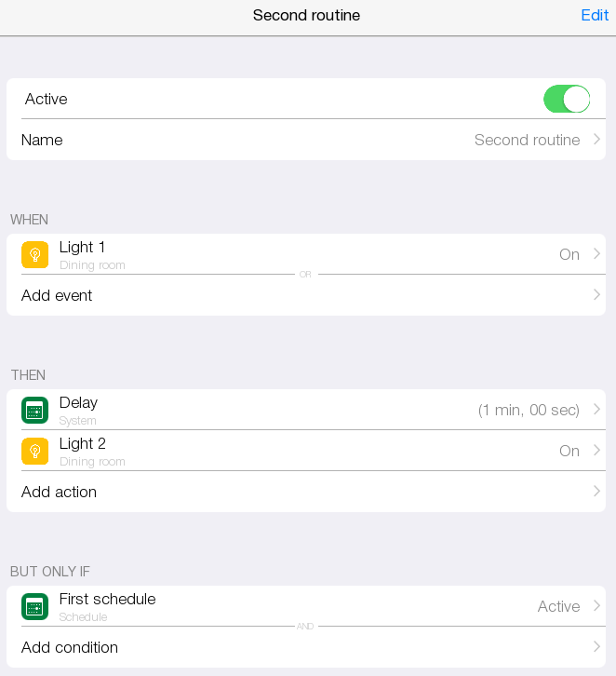Expand Light 2 action chevron
Viewport: 616px width, 676px height.
pyautogui.click(x=596, y=451)
